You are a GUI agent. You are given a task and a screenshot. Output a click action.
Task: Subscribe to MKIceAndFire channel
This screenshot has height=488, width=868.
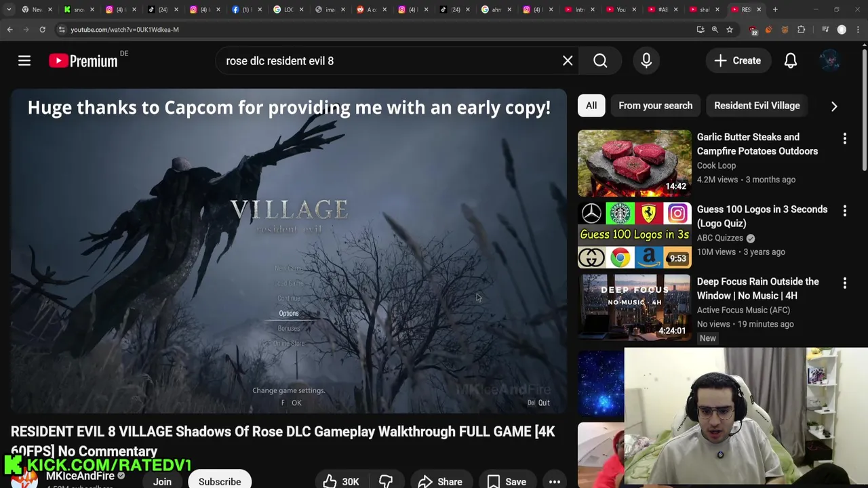click(220, 481)
